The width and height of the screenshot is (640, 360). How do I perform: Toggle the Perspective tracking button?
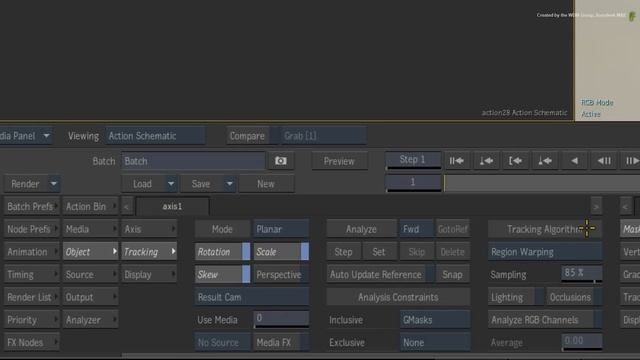pos(281,275)
